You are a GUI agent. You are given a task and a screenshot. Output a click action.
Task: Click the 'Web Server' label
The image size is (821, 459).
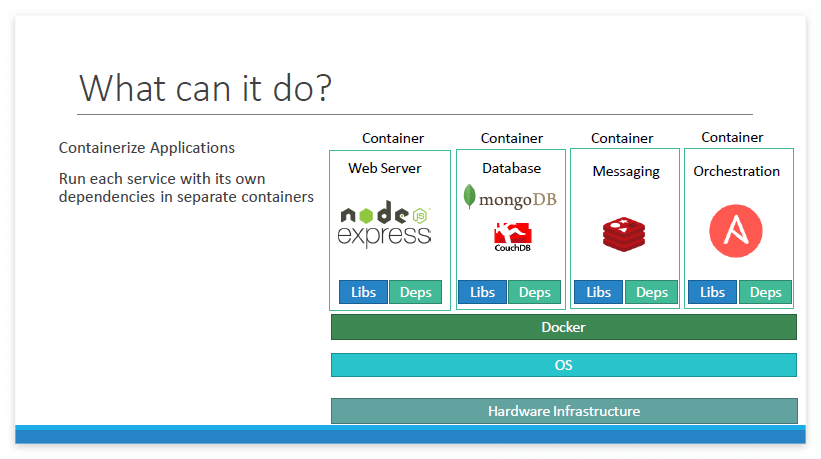(385, 168)
